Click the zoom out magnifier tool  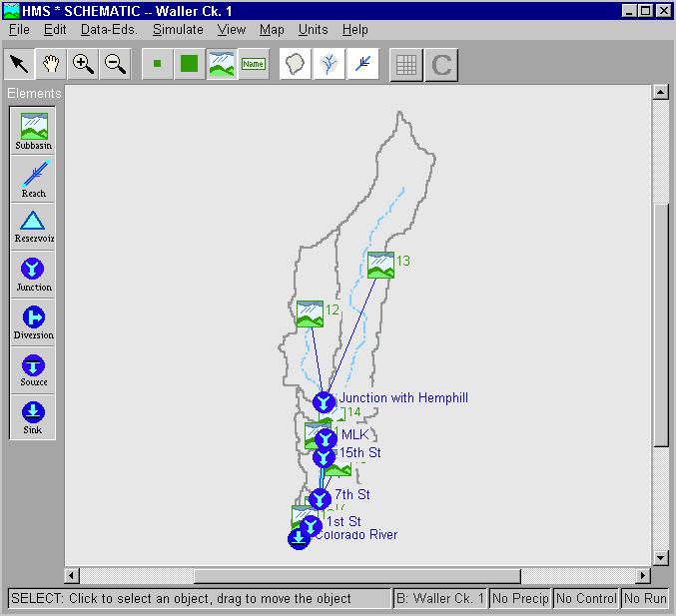click(x=115, y=64)
